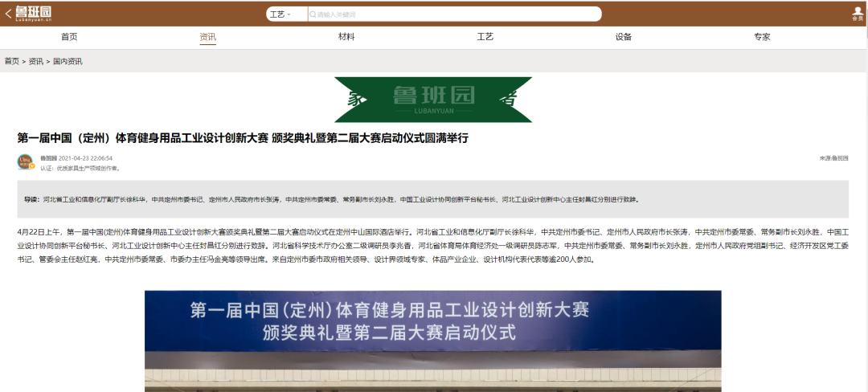The image size is (868, 392).
Task: Open the 工艺 search category dropdown
Action: pos(280,14)
